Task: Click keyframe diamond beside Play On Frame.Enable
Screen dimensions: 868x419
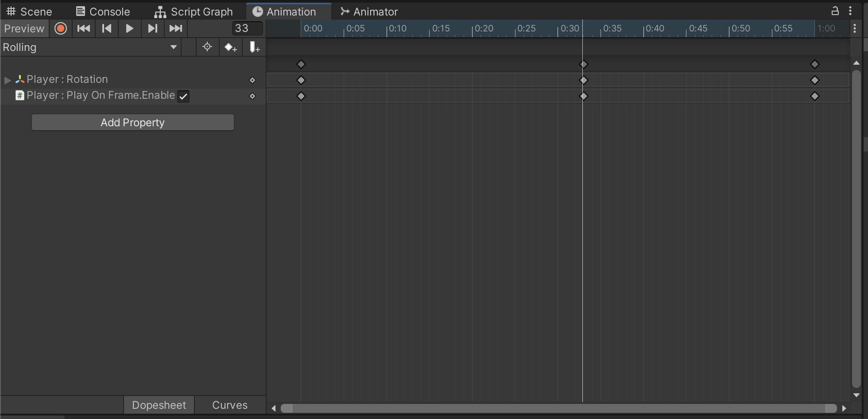Action: click(x=252, y=96)
